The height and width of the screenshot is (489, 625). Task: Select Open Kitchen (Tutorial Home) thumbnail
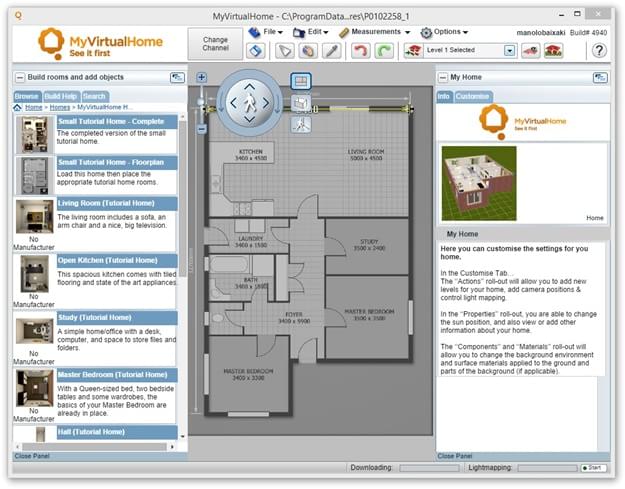[35, 274]
